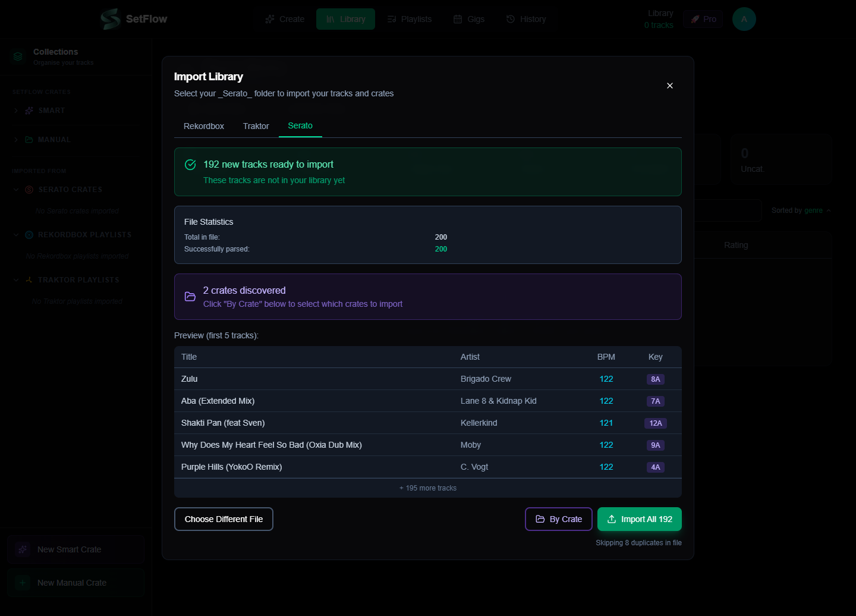Viewport: 856px width, 616px height.
Task: Open the Create page
Action: click(285, 19)
